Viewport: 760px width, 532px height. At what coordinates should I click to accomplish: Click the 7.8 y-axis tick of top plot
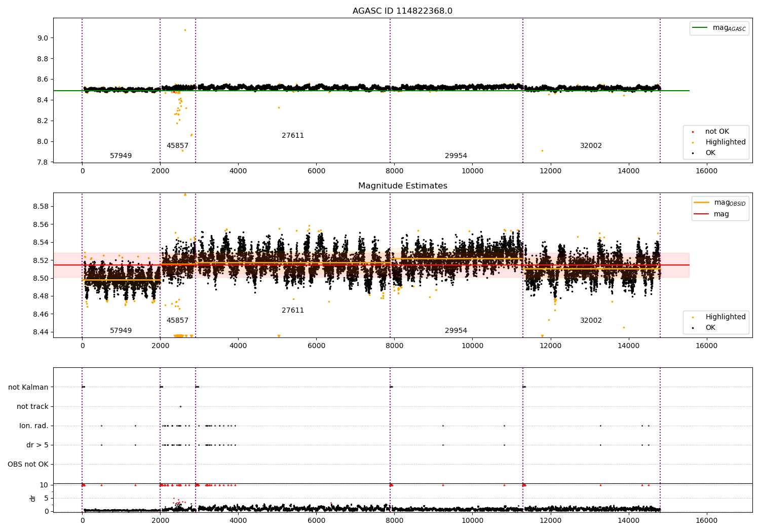pos(43,162)
